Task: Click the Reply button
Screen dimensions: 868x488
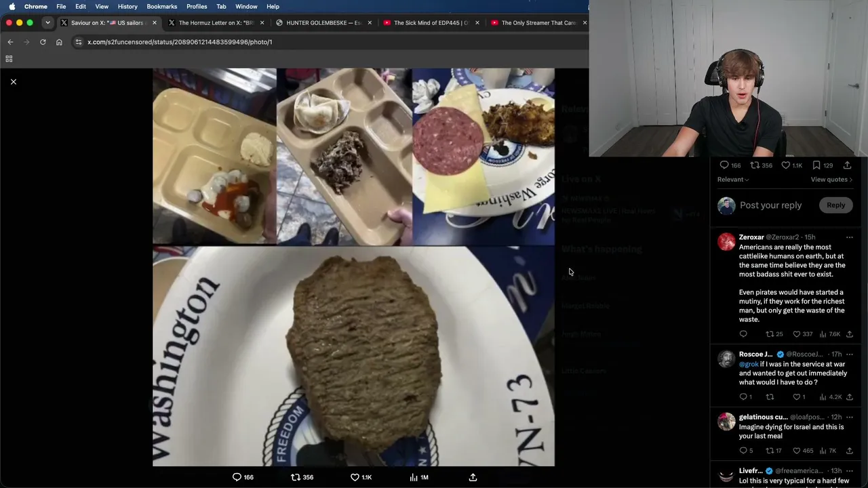Action: click(x=835, y=205)
